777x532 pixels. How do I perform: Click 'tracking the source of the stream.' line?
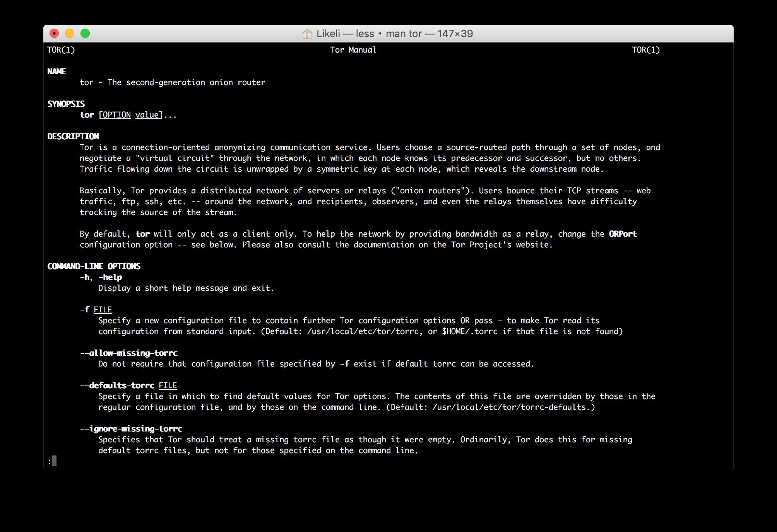click(158, 212)
